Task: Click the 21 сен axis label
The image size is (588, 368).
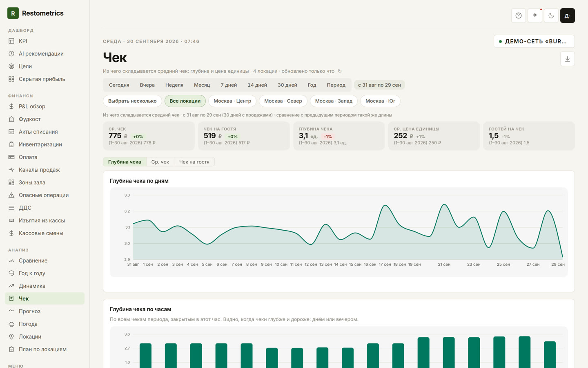Action: [x=444, y=265]
